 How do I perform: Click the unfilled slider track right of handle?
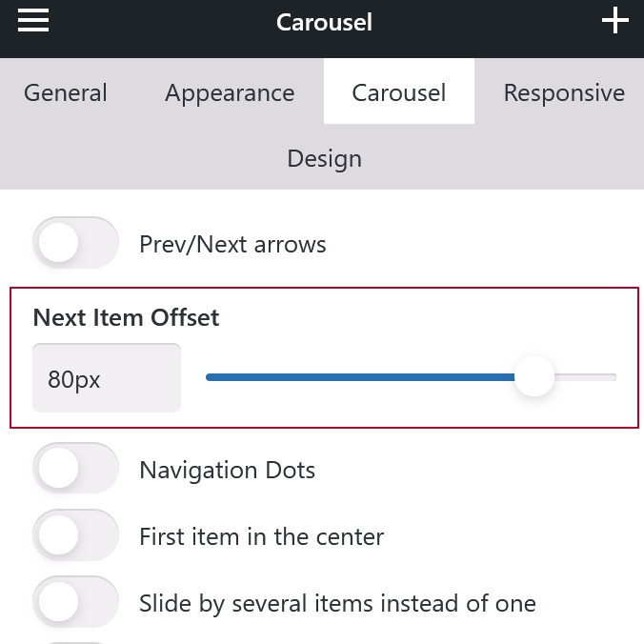pos(586,377)
